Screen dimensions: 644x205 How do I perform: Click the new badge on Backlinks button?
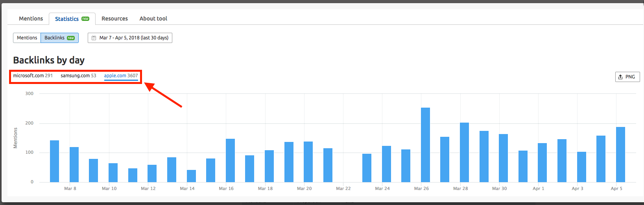(71, 38)
